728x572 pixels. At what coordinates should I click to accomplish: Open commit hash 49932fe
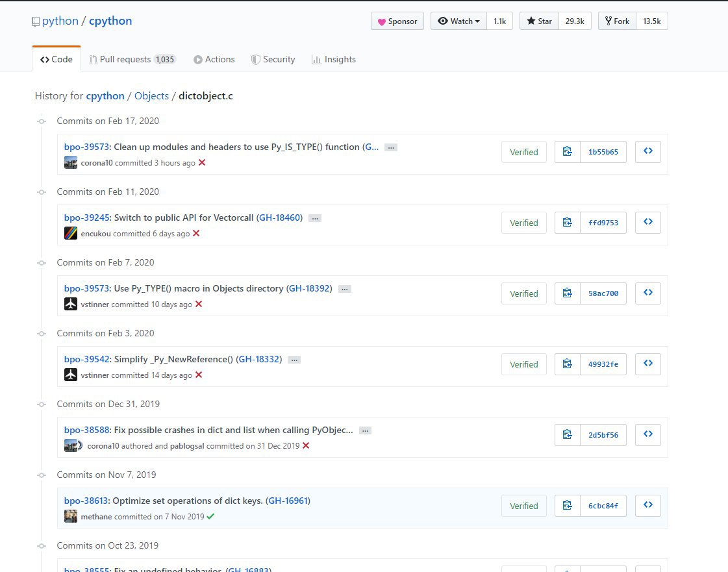[603, 364]
